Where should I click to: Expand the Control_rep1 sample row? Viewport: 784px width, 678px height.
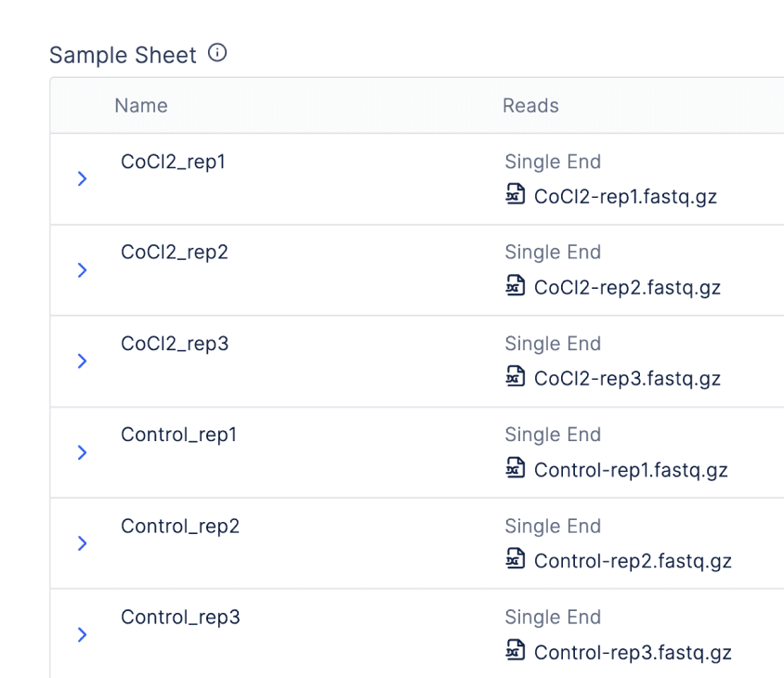pyautogui.click(x=82, y=452)
